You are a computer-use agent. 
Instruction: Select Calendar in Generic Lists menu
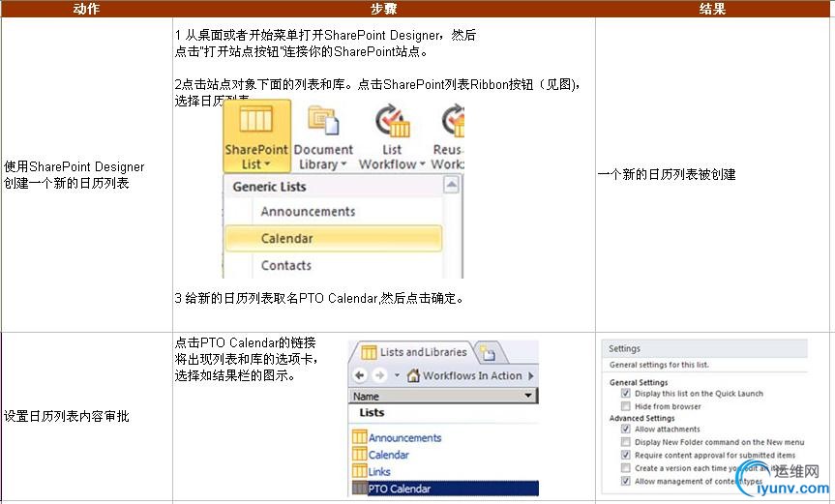pyautogui.click(x=334, y=238)
